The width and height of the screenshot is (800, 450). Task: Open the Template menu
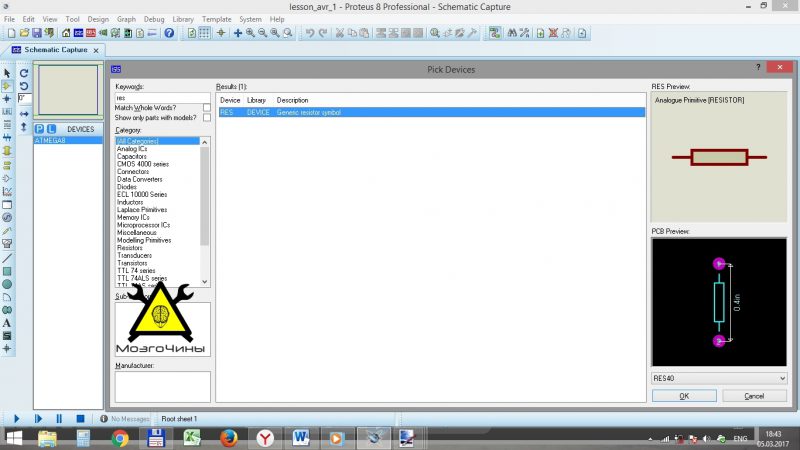(216, 19)
